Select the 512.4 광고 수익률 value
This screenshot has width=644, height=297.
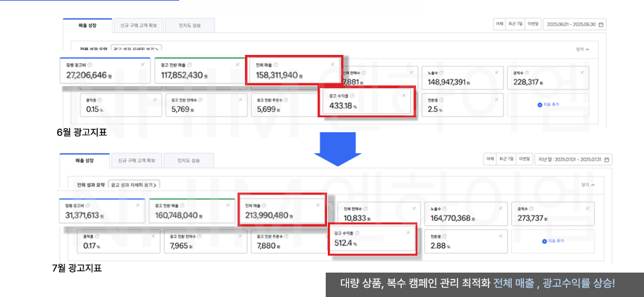point(343,243)
